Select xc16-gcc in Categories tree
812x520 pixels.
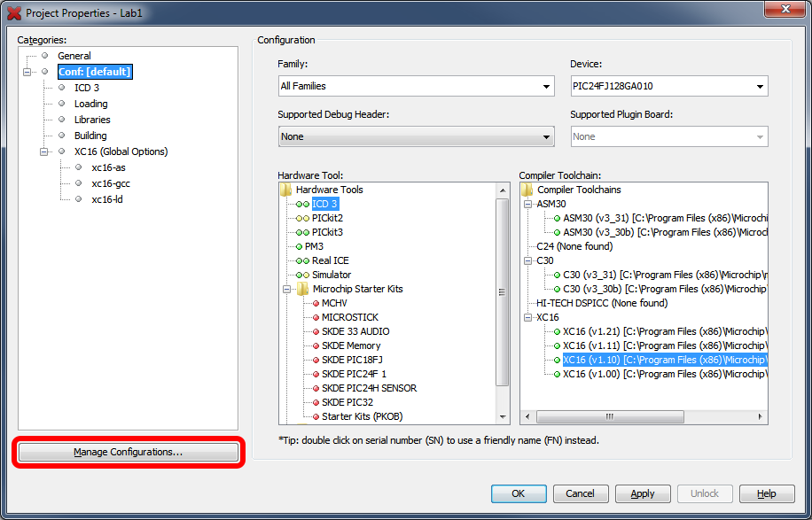(x=110, y=183)
